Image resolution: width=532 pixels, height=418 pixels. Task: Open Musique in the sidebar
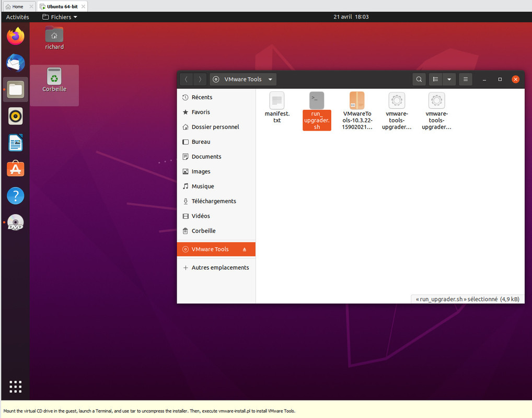[x=216, y=186]
